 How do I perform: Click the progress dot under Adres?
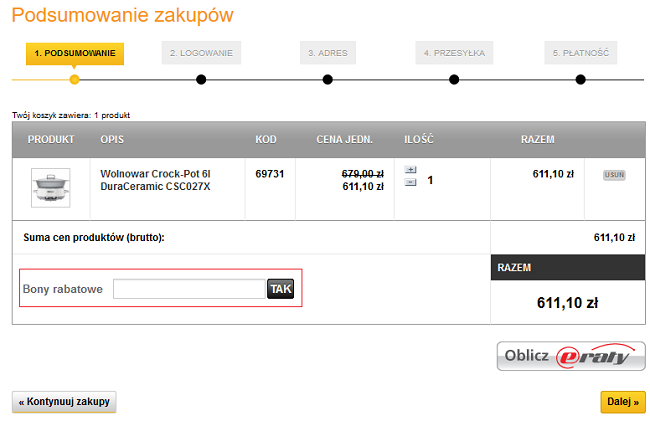pos(328,80)
